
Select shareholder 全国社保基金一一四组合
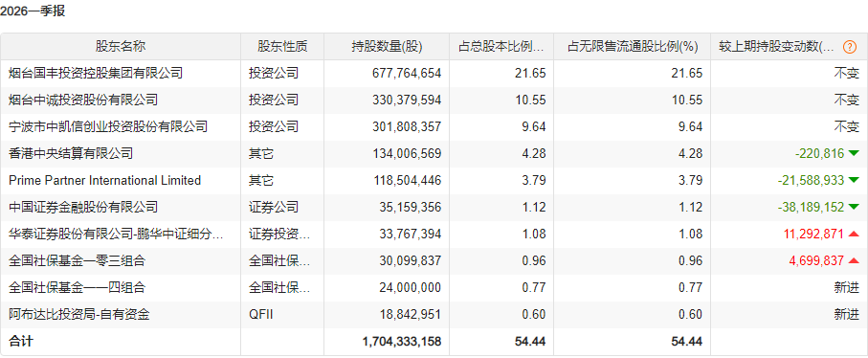pos(77,288)
